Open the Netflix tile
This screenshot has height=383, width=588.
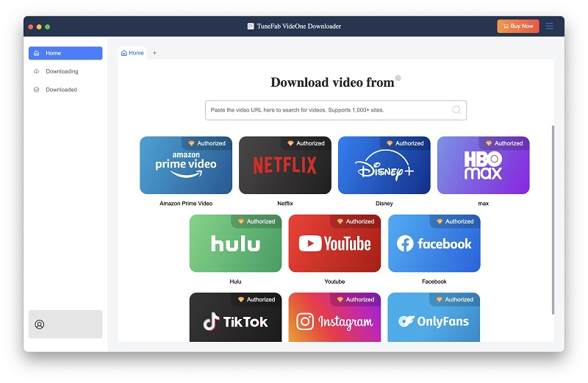285,165
